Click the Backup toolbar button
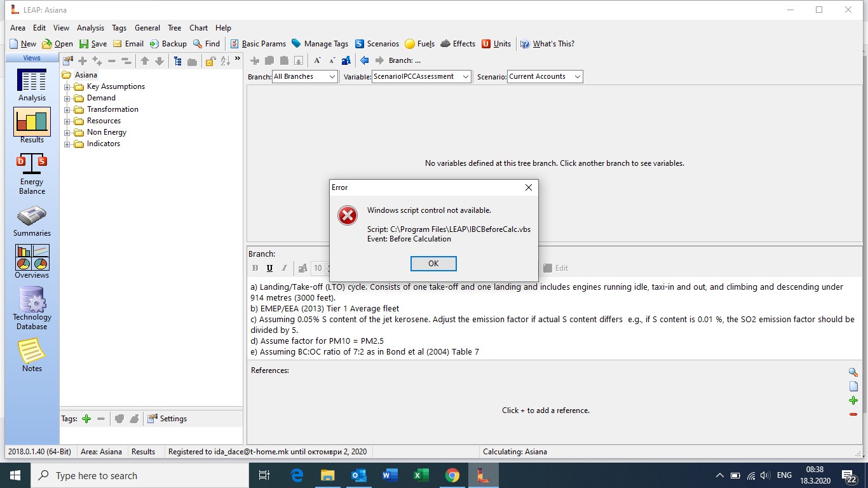The height and width of the screenshot is (488, 868). pyautogui.click(x=168, y=44)
